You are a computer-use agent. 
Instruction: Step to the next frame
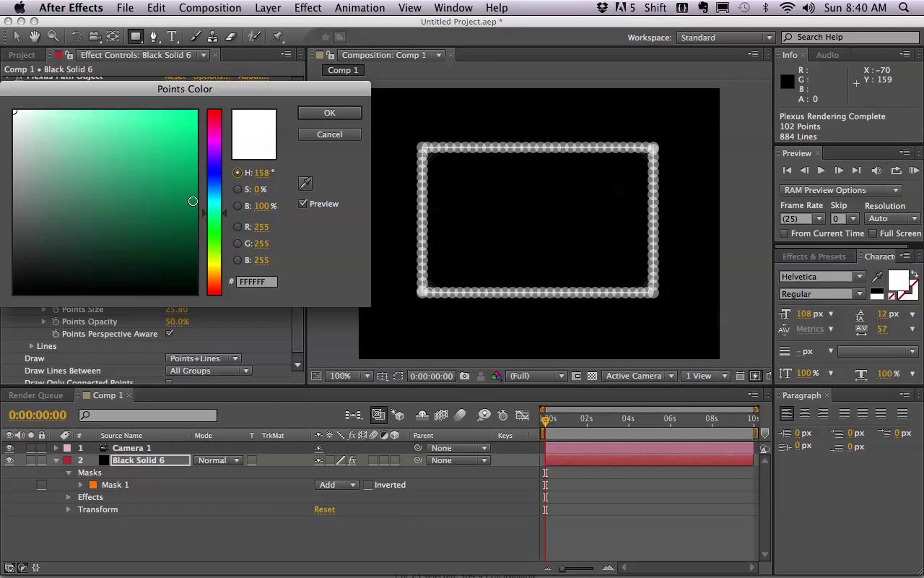pyautogui.click(x=839, y=170)
